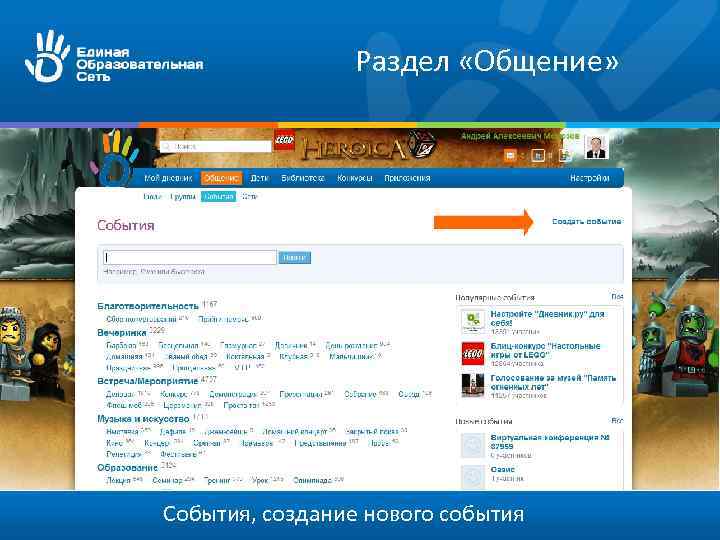Click the Dnevnik colorful hand logo
Image resolution: width=720 pixels, height=540 pixels.
(x=114, y=158)
